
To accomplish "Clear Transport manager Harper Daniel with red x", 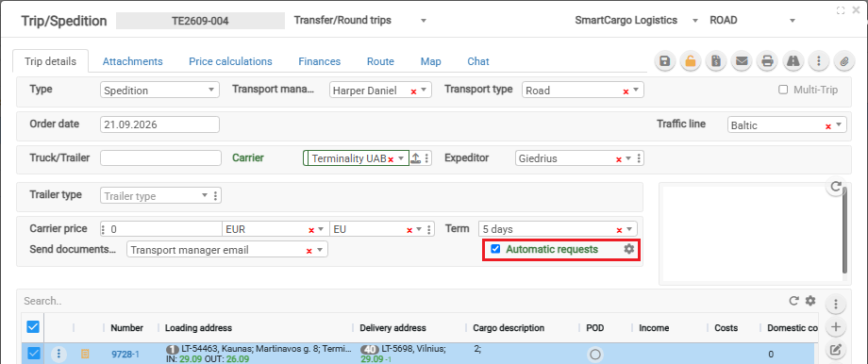I will pyautogui.click(x=413, y=91).
